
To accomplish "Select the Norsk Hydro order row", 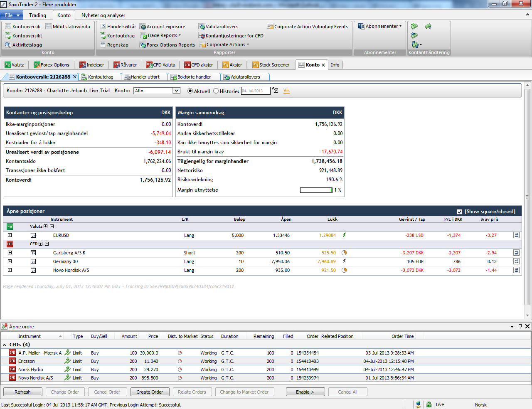I will (266, 370).
